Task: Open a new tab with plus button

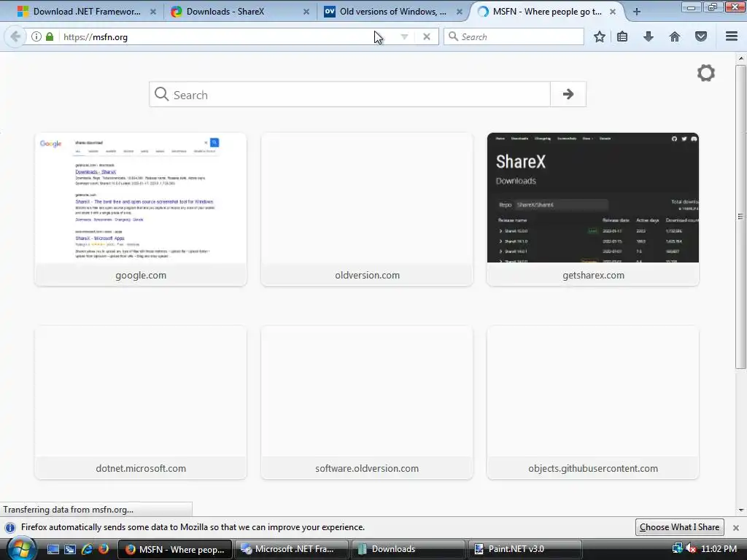Action: 636,12
